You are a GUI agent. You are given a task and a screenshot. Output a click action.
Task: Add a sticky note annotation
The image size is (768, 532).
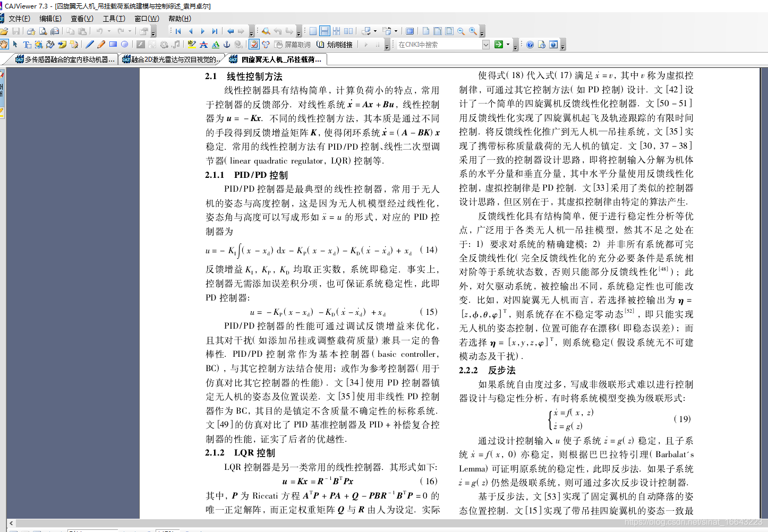62,45
